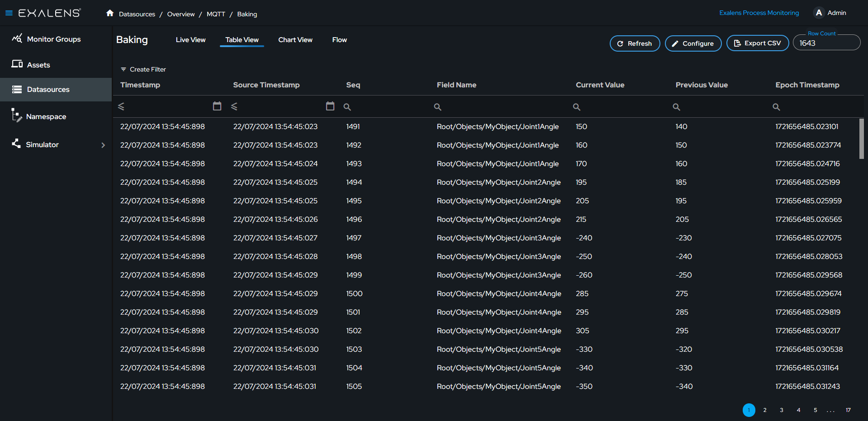Screen dimensions: 868x421
Task: Sort by Source Timestamp column header
Action: tap(266, 85)
